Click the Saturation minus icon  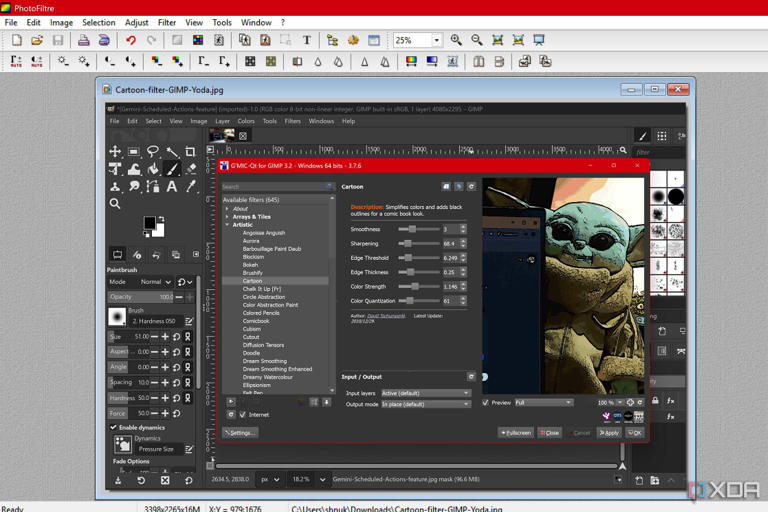click(156, 61)
